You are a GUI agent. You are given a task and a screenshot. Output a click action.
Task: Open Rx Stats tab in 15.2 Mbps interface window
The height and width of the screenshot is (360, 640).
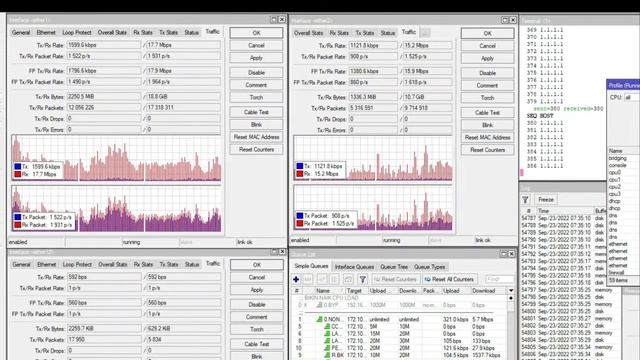[339, 33]
